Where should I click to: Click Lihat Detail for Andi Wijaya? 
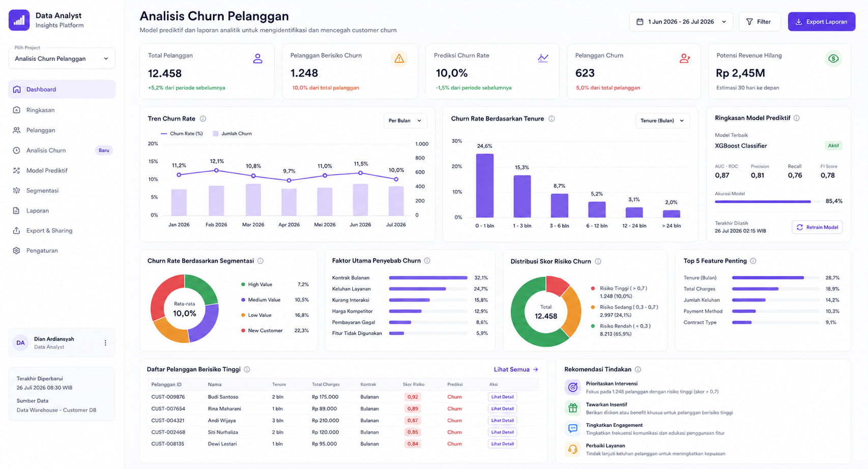tap(502, 420)
